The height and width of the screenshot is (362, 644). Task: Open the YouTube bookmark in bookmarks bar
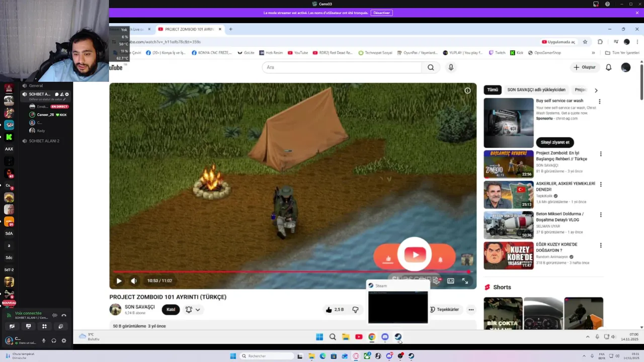click(x=297, y=53)
